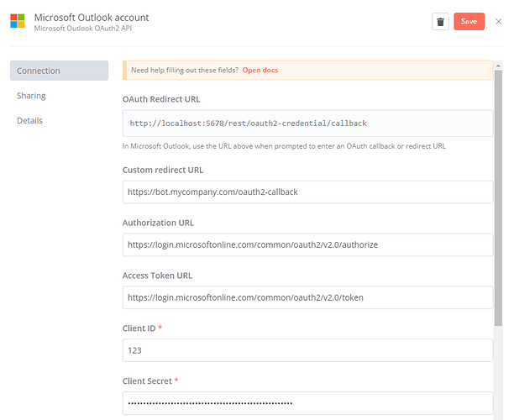
Task: Save the Microsoft Outlook credential
Action: 469,22
